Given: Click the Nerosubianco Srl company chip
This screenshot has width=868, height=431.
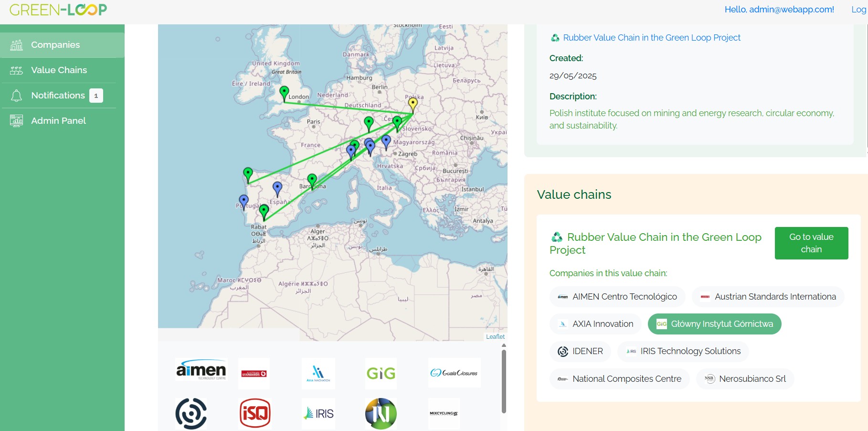Looking at the screenshot, I should tap(745, 379).
